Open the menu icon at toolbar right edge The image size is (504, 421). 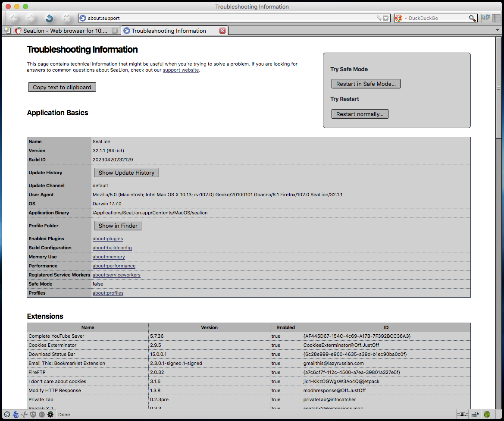[x=497, y=18]
